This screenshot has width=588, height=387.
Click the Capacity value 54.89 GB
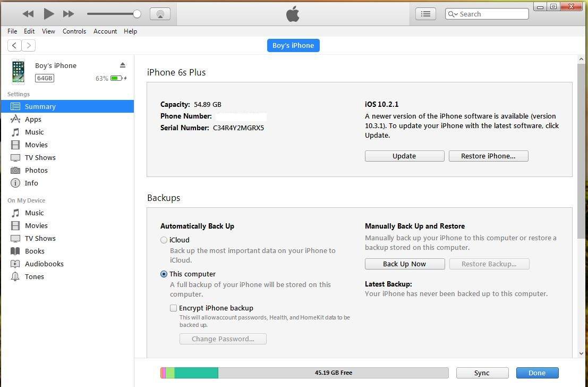coord(207,104)
